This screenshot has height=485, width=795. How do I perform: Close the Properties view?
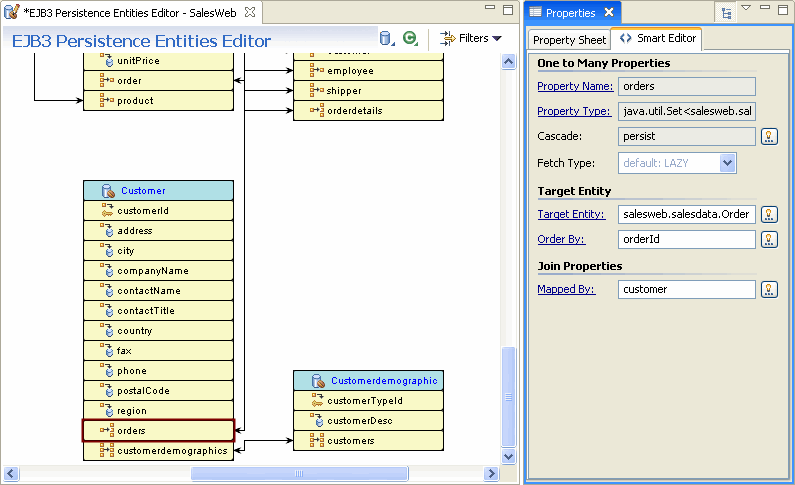pyautogui.click(x=609, y=12)
